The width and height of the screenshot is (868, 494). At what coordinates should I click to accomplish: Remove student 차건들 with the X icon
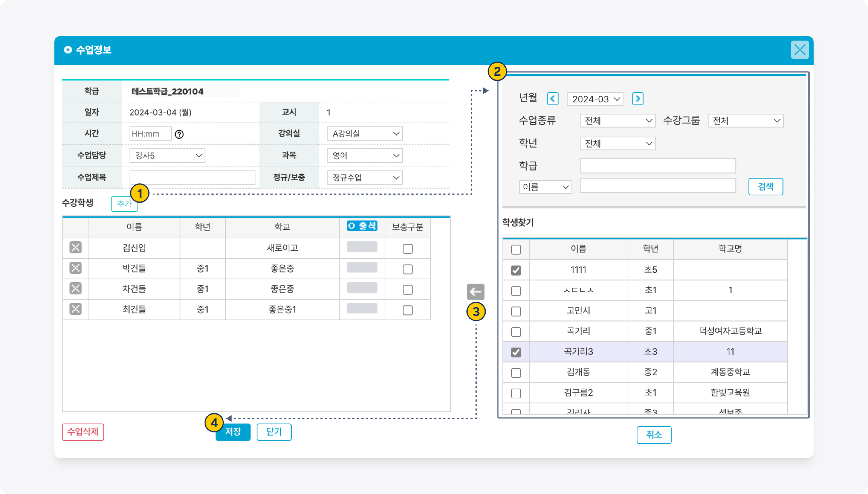[x=75, y=289]
